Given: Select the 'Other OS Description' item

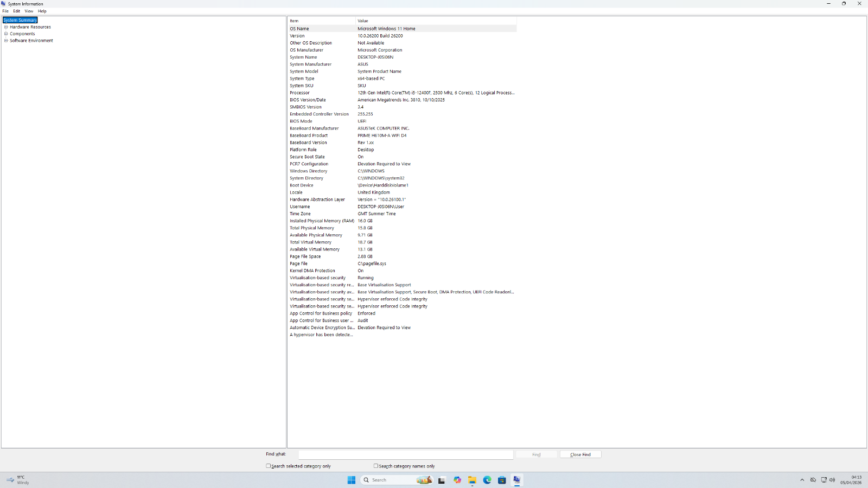Looking at the screenshot, I should [311, 43].
